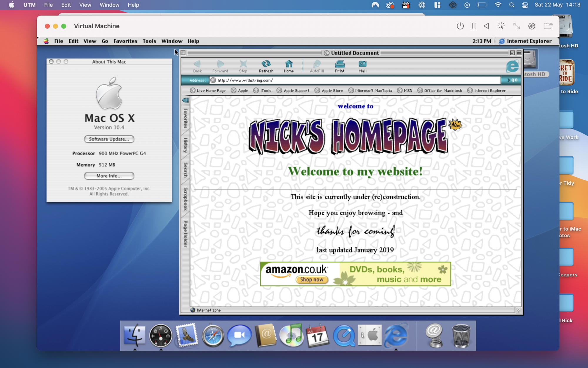
Task: Open iChat in the dock
Action: (239, 335)
